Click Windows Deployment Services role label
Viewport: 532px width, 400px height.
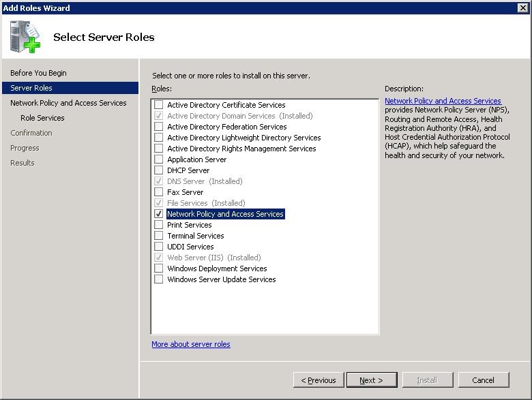pos(217,268)
